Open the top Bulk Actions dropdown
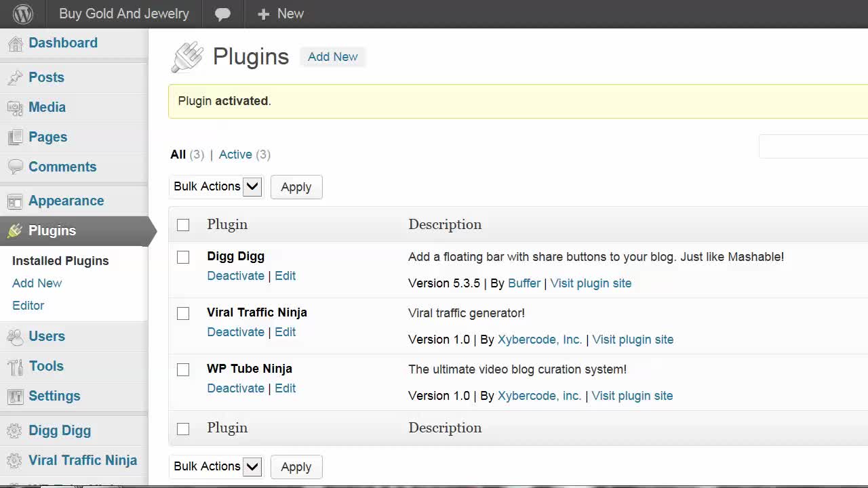Screen dimensions: 868x488 pyautogui.click(x=216, y=186)
